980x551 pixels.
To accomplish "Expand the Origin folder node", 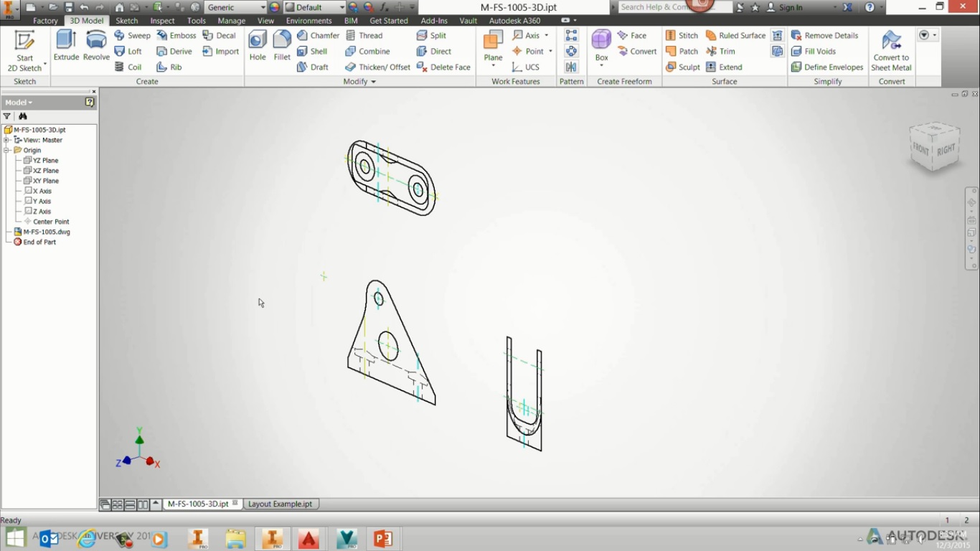I will [x=6, y=151].
